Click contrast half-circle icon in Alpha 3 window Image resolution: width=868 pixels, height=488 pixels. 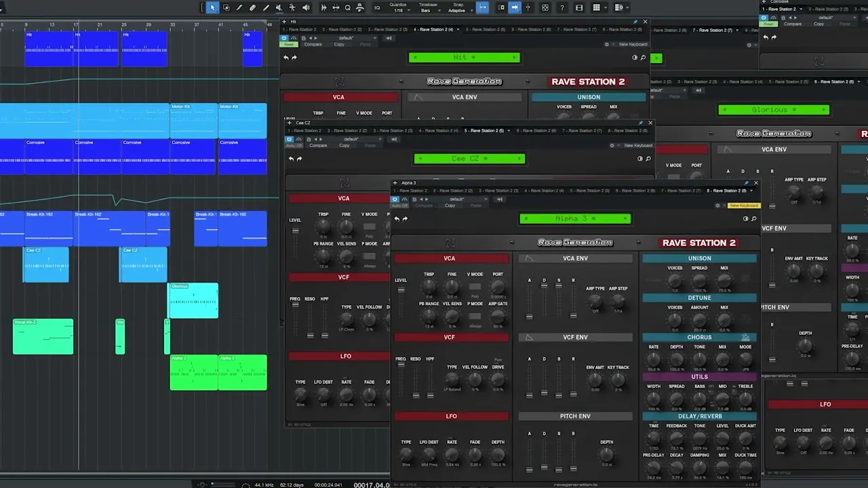745,218
